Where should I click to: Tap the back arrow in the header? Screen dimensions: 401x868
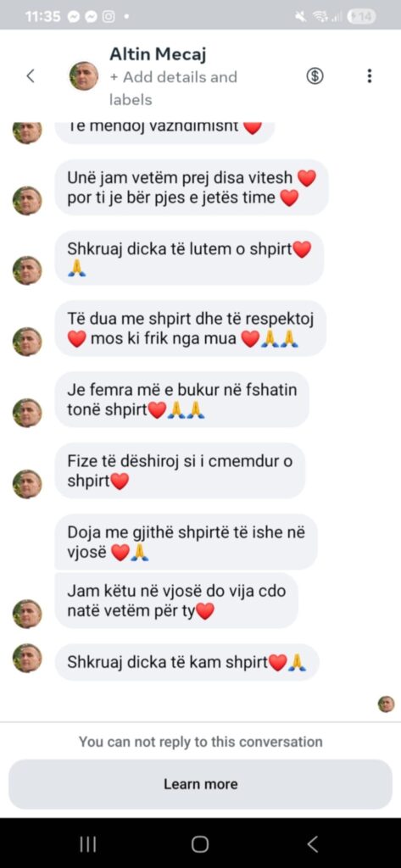(x=31, y=75)
